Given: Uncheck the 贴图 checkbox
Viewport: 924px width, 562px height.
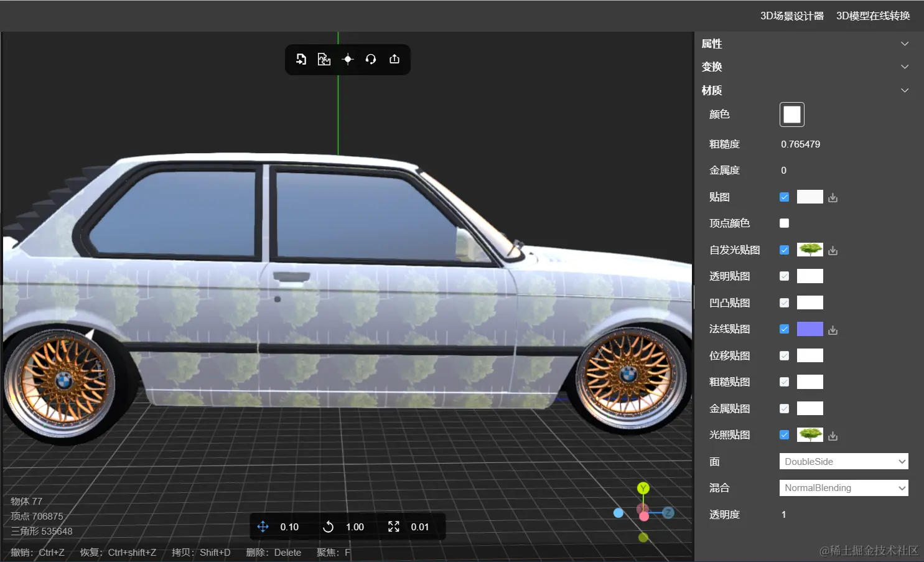Looking at the screenshot, I should (784, 197).
